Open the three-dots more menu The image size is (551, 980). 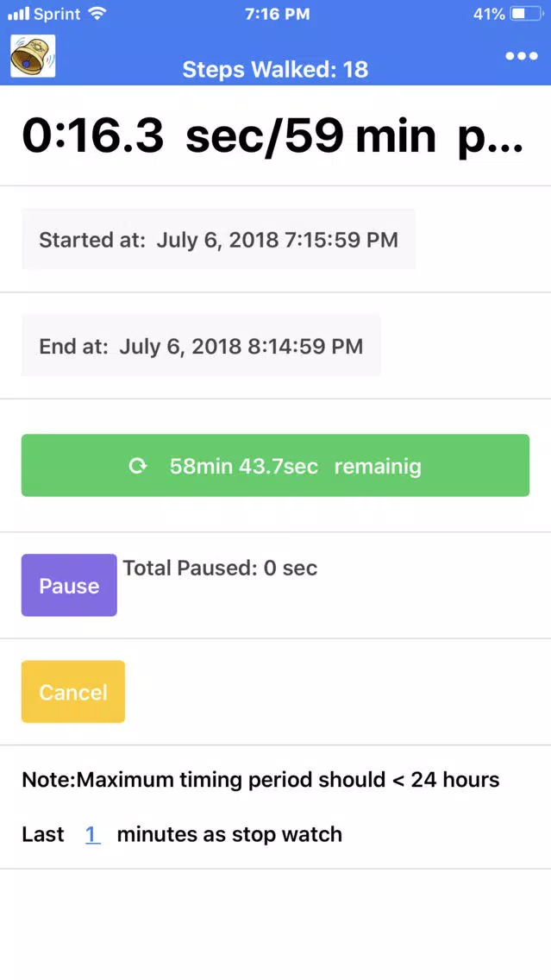[521, 56]
